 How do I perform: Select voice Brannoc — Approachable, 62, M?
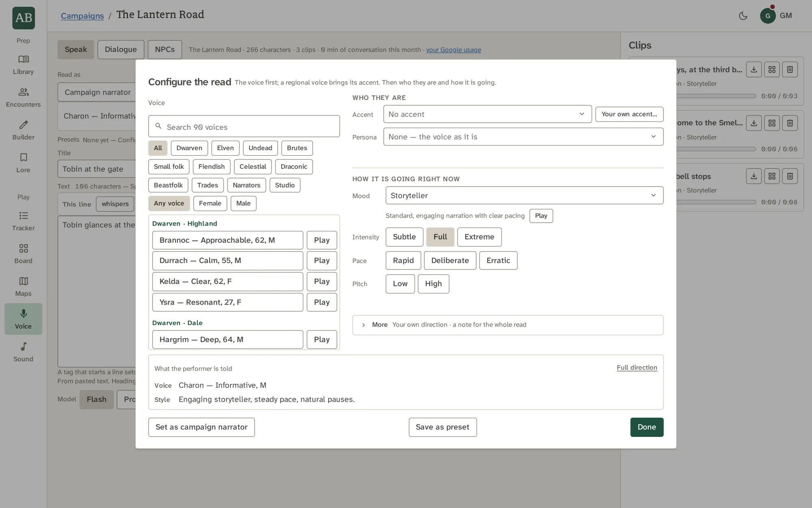pos(227,240)
